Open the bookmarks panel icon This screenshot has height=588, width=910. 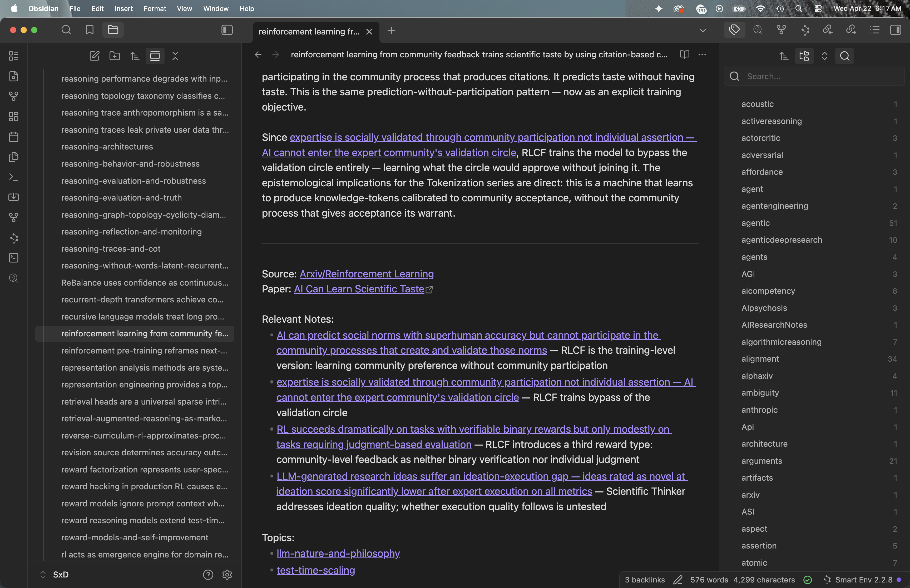(x=89, y=30)
